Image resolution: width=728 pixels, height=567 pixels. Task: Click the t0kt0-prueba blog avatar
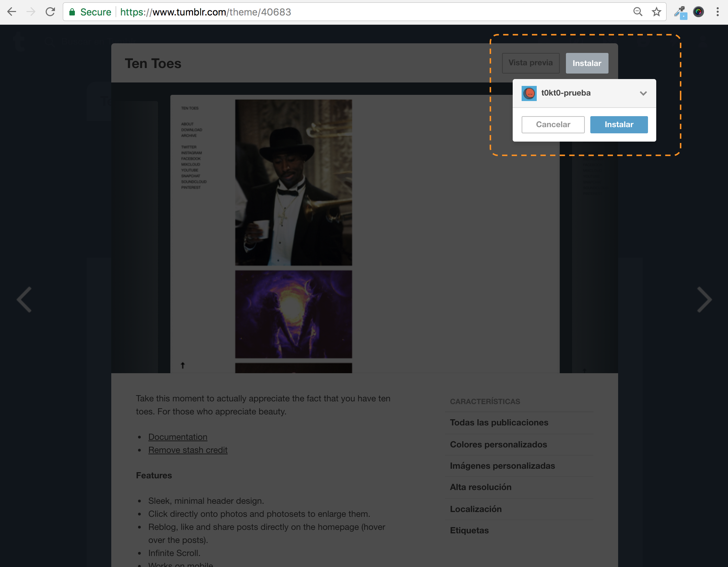(x=529, y=93)
